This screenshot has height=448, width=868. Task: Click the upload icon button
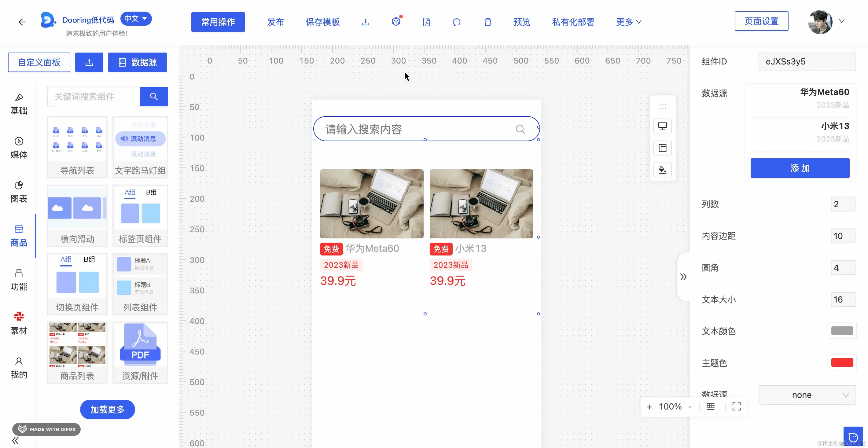(89, 62)
